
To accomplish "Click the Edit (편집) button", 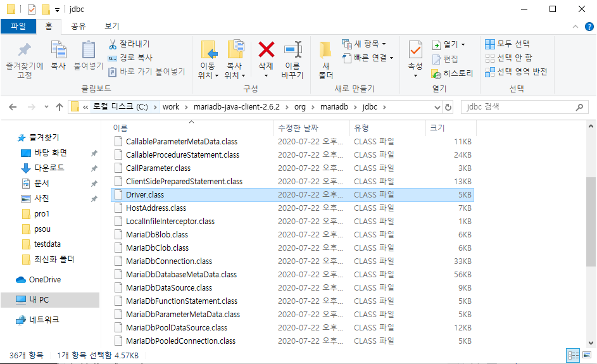I will (x=445, y=59).
